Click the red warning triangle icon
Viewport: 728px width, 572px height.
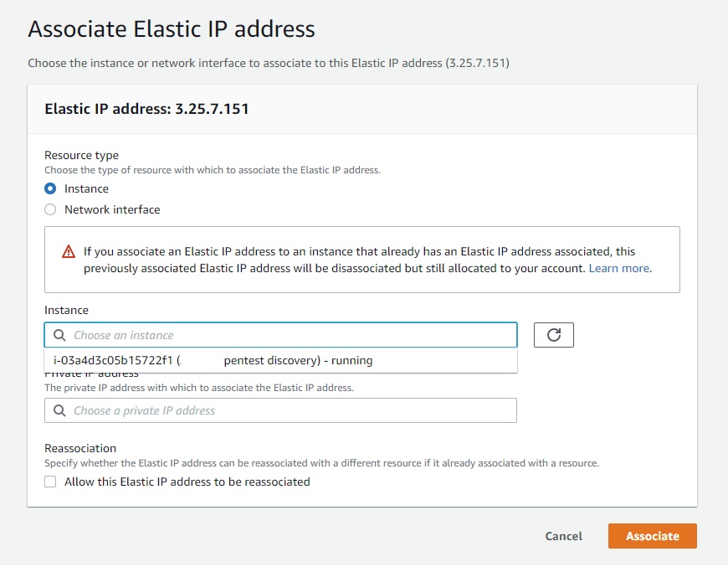pyautogui.click(x=69, y=251)
